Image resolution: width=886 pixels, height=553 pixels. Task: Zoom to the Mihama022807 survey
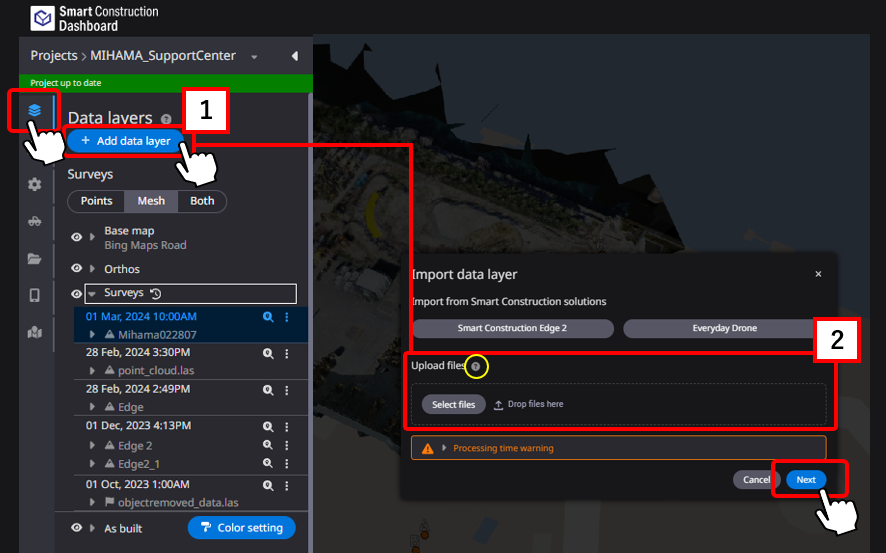pos(268,317)
